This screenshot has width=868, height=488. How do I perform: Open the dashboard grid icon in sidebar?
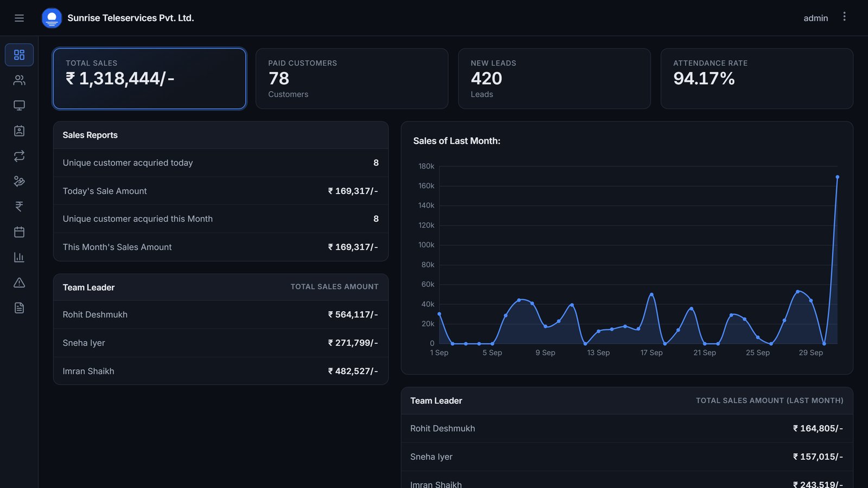coord(19,55)
